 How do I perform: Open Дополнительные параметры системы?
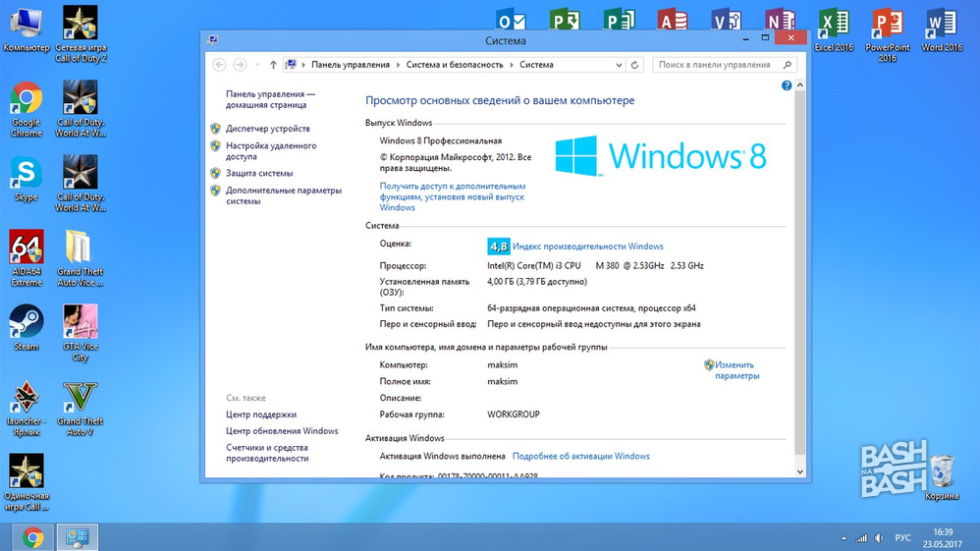(x=283, y=195)
